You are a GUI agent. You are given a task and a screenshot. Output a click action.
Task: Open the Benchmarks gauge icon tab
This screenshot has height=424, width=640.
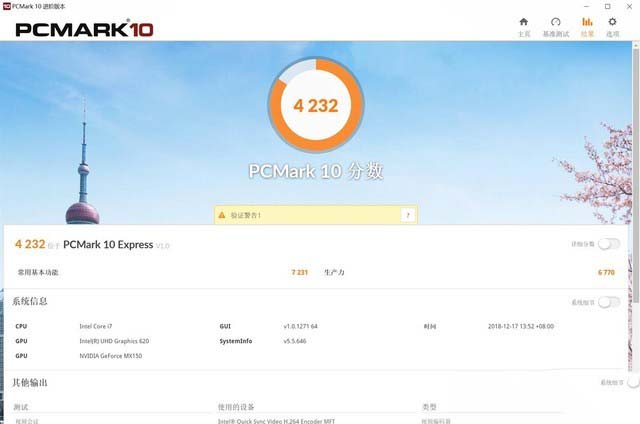(x=556, y=22)
